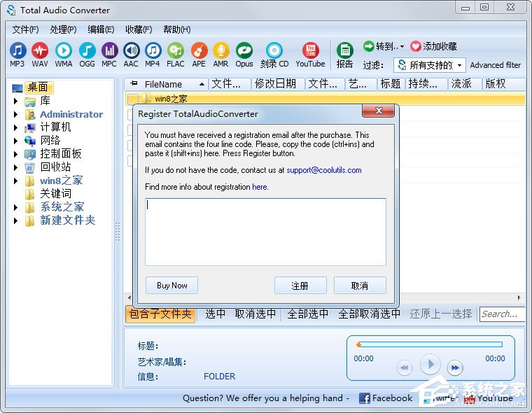Screen dimensions: 532x413
Task: Click the 持续 duration column header
Action: pos(426,84)
